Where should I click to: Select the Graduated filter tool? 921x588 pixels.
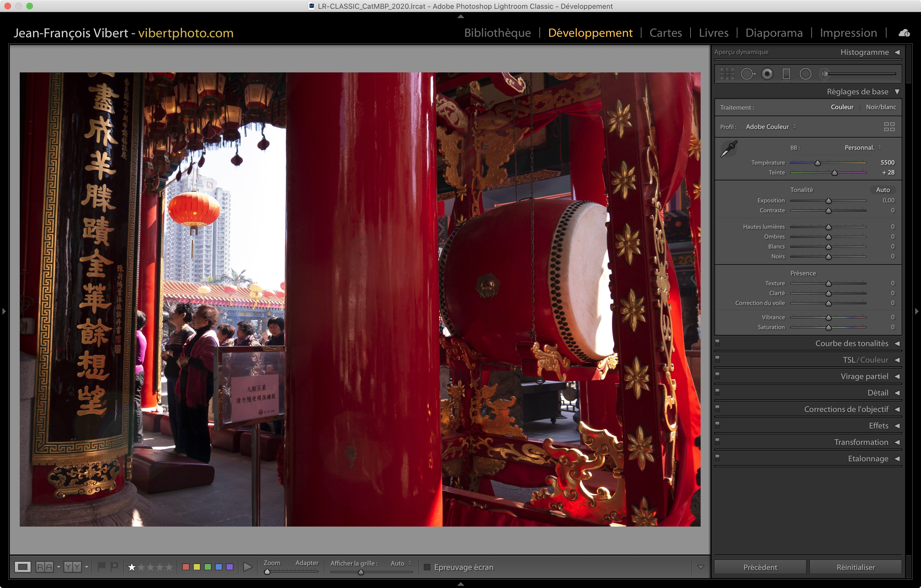click(786, 74)
